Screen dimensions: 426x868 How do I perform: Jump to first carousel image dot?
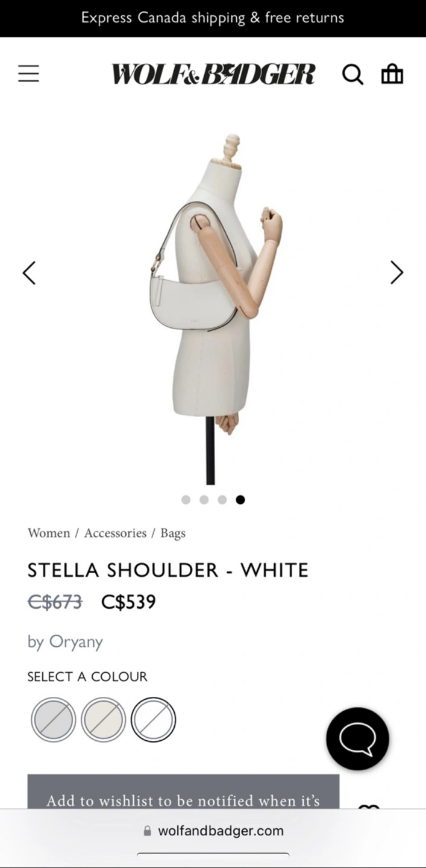pos(186,500)
